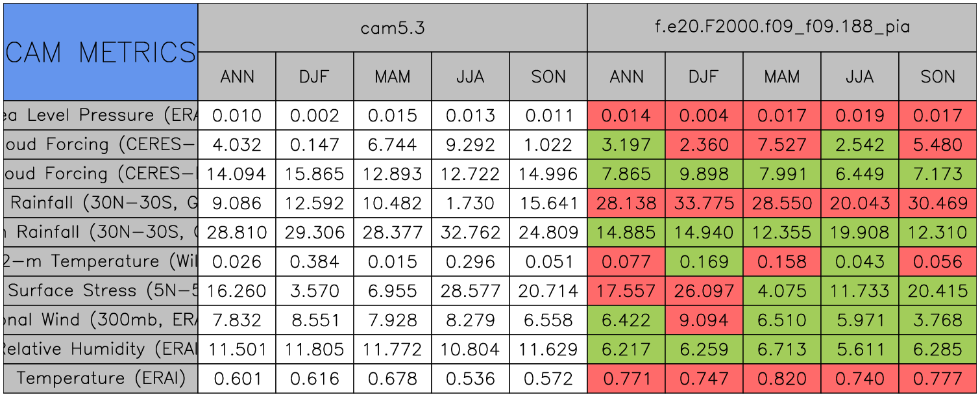The height and width of the screenshot is (397, 980).
Task: Click the Surface Stress row label
Action: 101,290
